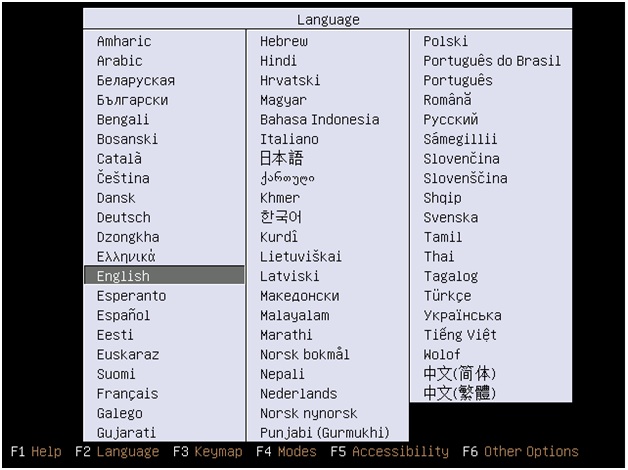The width and height of the screenshot is (628, 470).
Task: Select Português do Brasil option
Action: (x=491, y=61)
